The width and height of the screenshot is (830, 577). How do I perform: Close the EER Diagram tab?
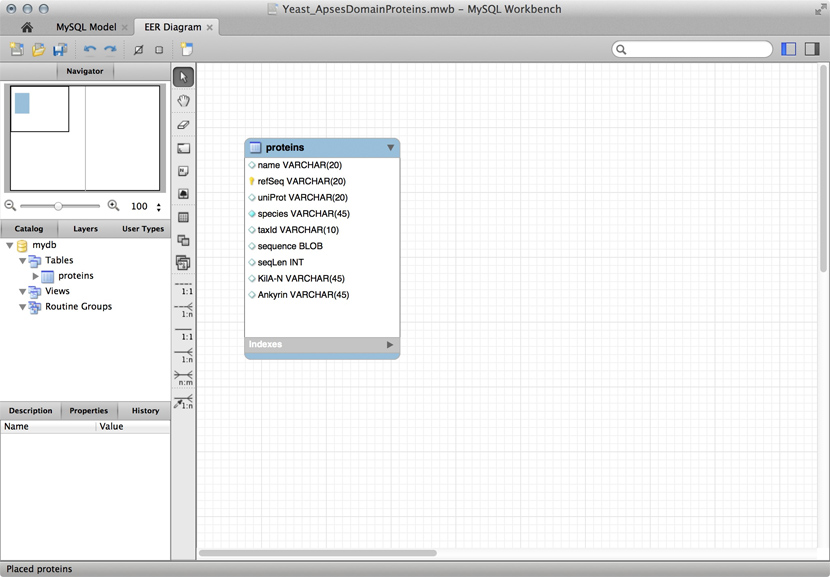tap(210, 28)
